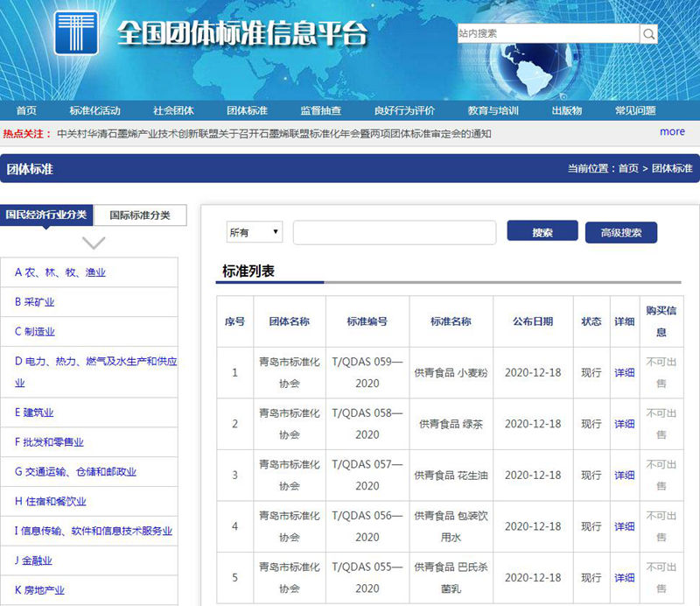Open the 中关村华清石墨烯 news headline
The width and height of the screenshot is (700, 606).
274,134
